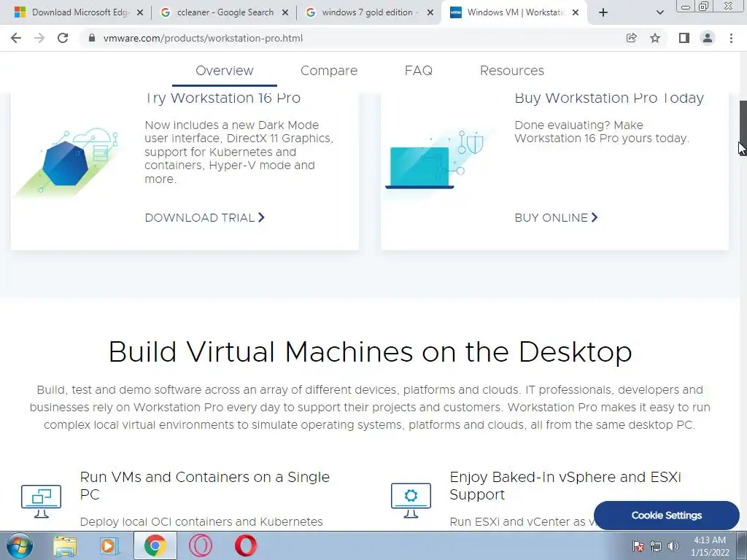The image size is (747, 560).
Task: Open the Resources page tab
Action: pos(511,71)
